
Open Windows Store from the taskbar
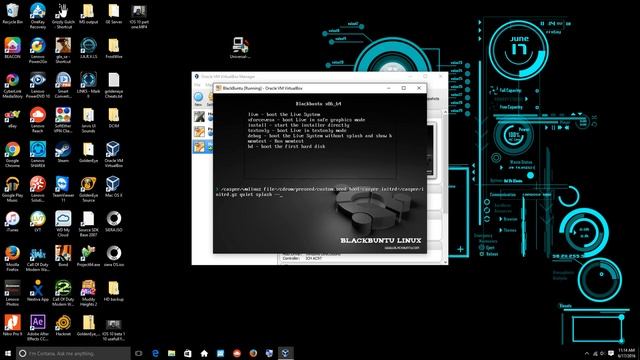[x=188, y=353]
